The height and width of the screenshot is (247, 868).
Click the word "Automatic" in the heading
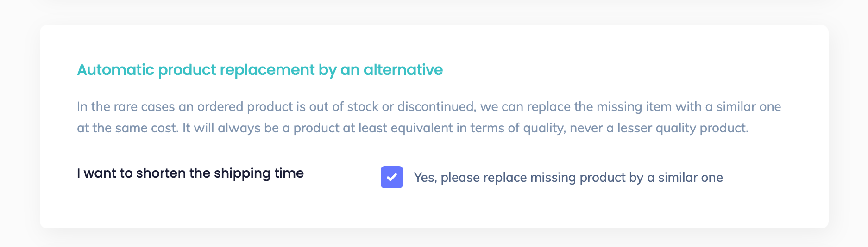click(115, 70)
